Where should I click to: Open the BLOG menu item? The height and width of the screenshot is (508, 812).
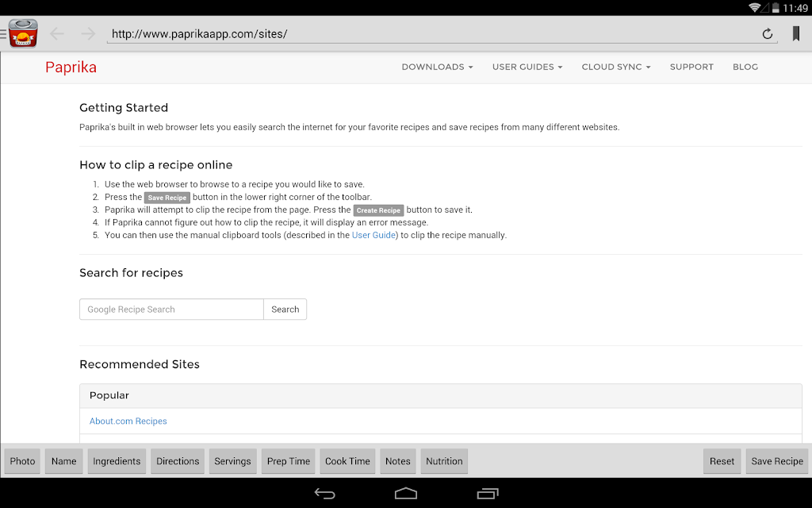[x=745, y=67]
